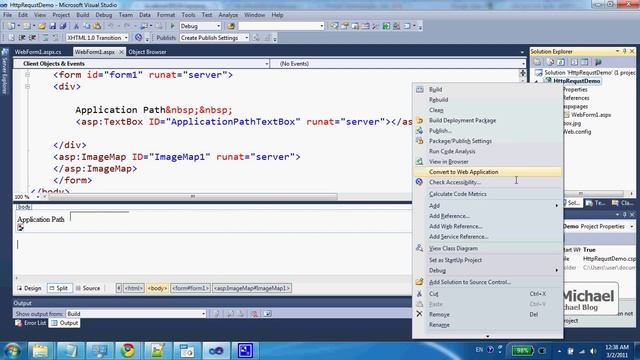Select WebForm1.aspx in Solution Explorer
The width and height of the screenshot is (640, 360).
tap(590, 115)
